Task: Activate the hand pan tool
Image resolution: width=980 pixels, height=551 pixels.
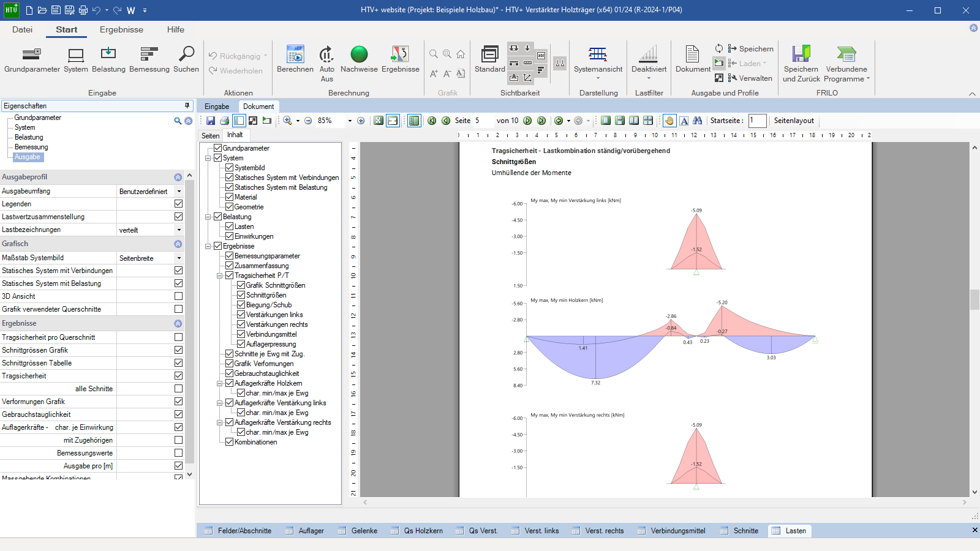Action: [x=669, y=121]
